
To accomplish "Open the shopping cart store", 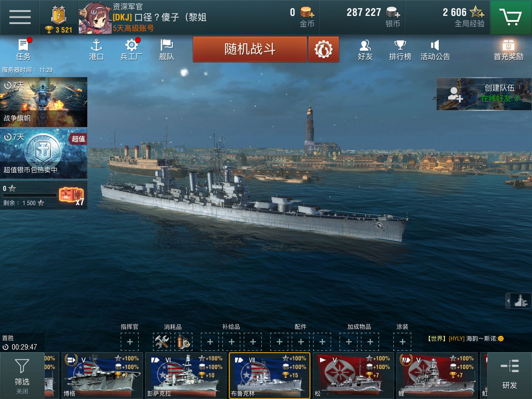I will [511, 17].
